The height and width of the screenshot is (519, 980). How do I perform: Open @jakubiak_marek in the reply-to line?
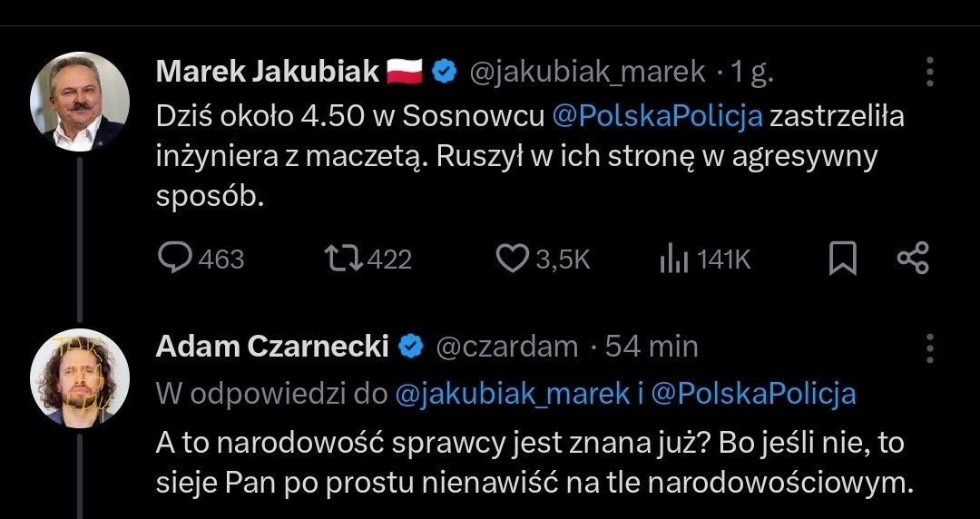click(x=513, y=393)
